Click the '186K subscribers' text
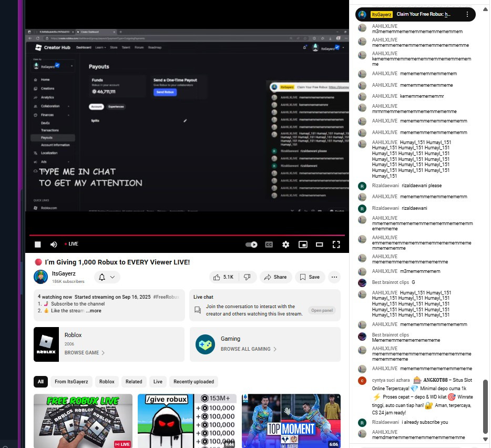 pos(68,281)
